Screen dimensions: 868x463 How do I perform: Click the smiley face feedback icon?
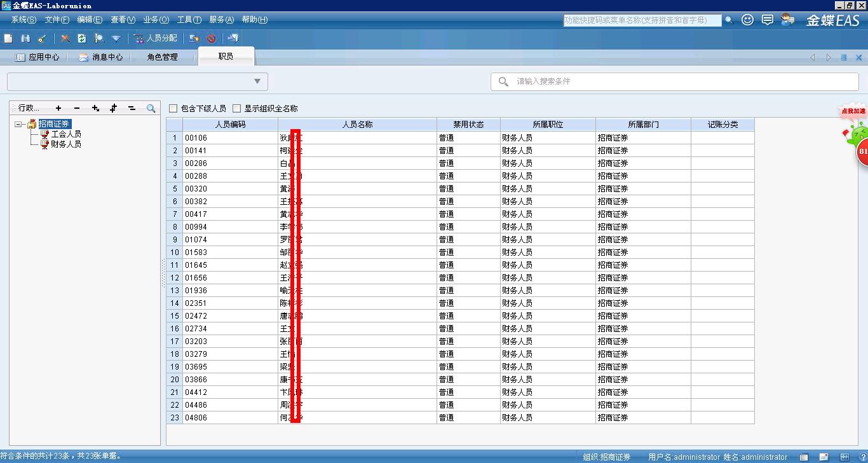748,20
